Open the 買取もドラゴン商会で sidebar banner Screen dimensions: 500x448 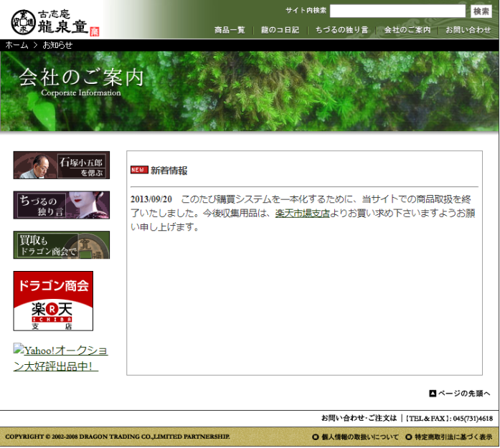tap(62, 245)
